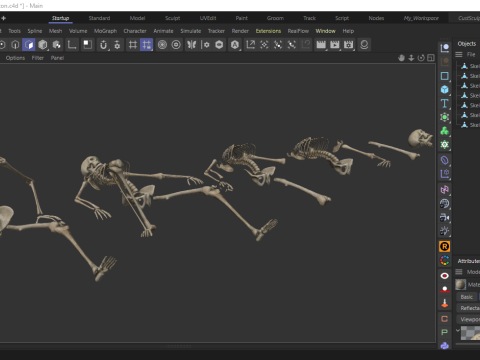
Task: Select the Reflectance attribute tab
Action: (x=469, y=308)
